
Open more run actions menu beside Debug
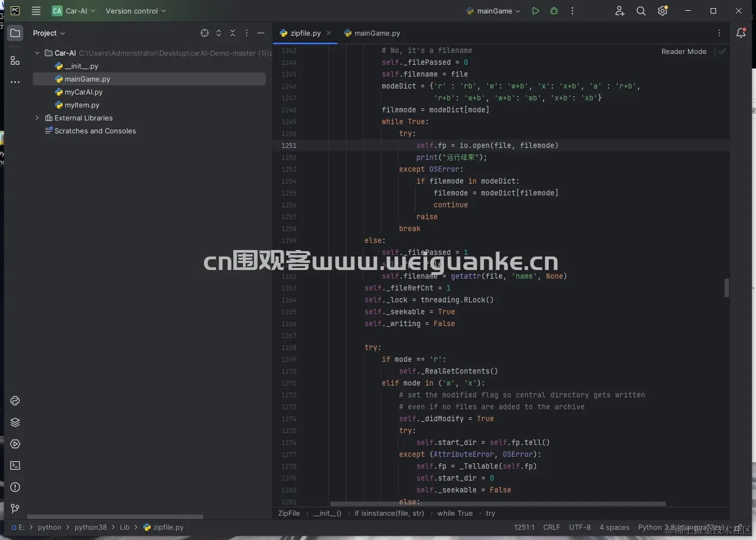click(x=572, y=11)
